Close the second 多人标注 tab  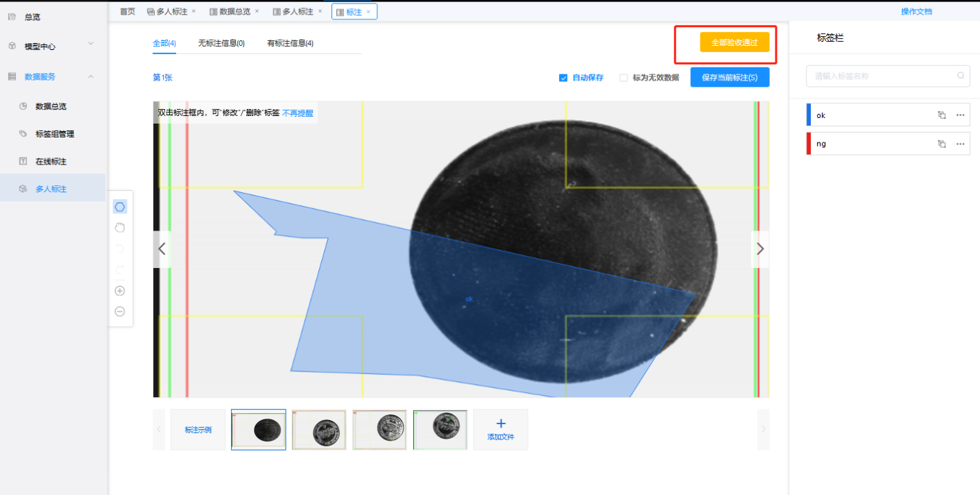click(x=320, y=11)
